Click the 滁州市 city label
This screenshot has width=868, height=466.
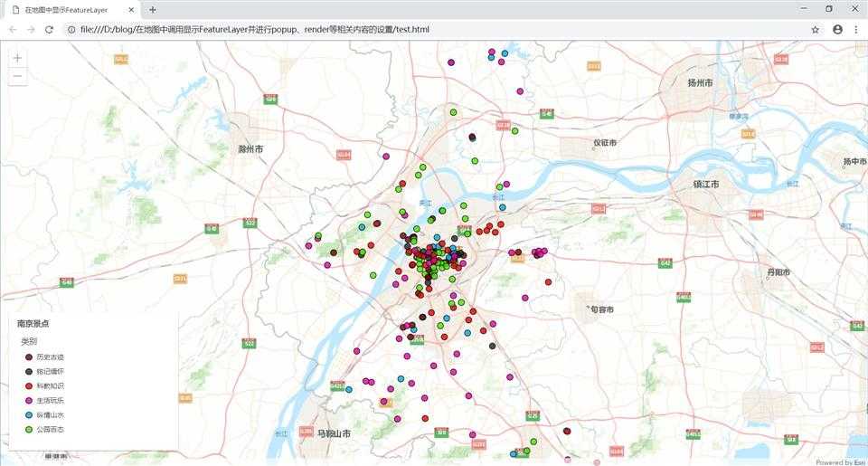tap(250, 149)
